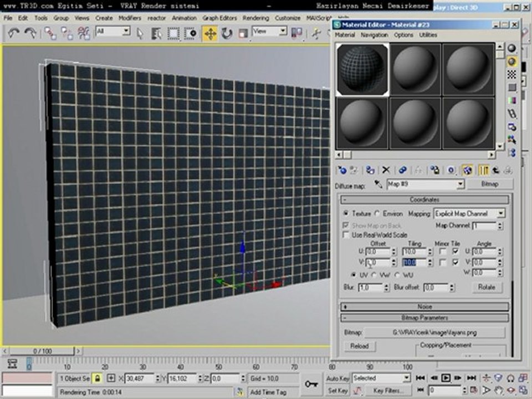Click the Sample Type sphere icon
This screenshot has height=399, width=532.
pos(511,49)
